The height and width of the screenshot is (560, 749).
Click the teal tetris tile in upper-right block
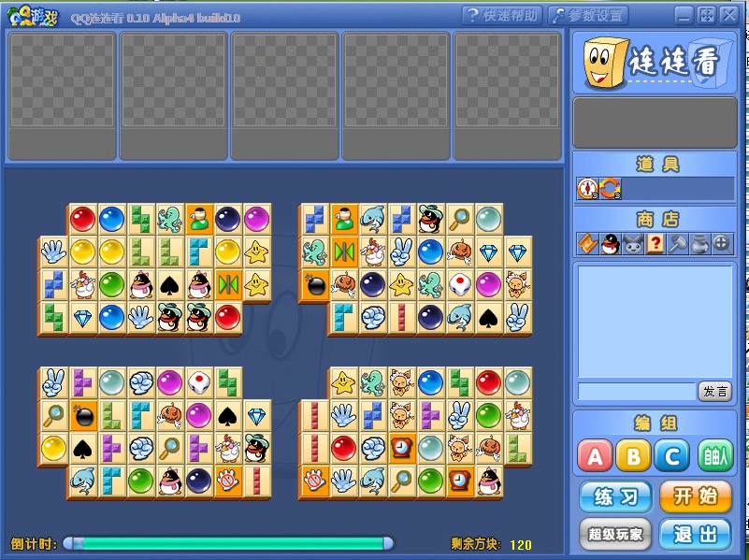344,318
